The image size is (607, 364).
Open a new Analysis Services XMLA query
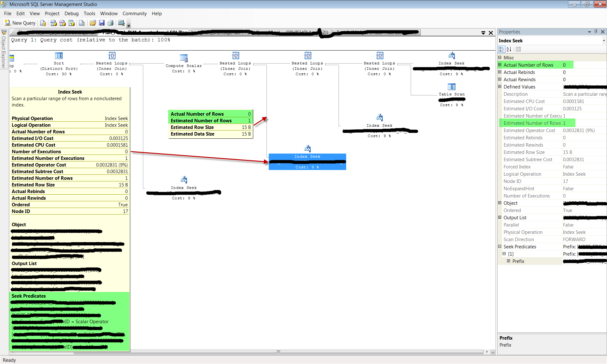[72, 23]
